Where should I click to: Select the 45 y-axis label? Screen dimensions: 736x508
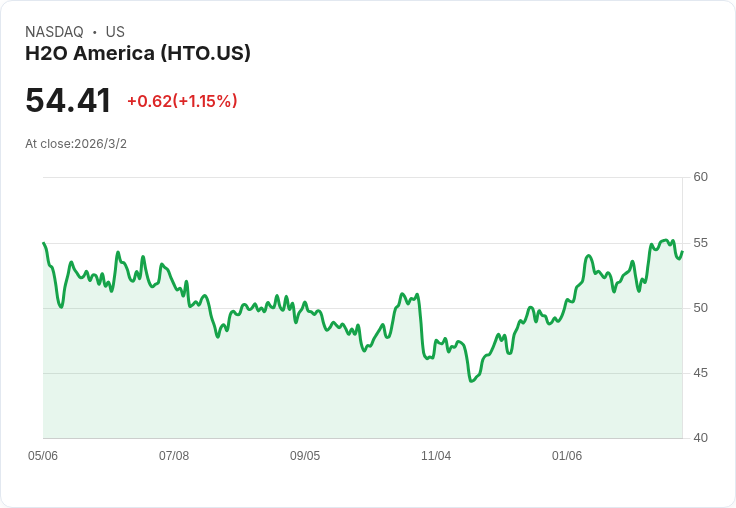(x=701, y=373)
